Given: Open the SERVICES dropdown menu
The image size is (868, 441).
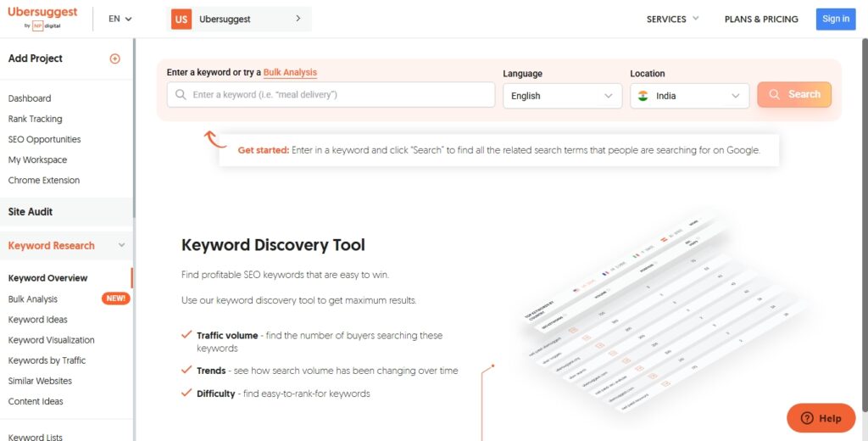Looking at the screenshot, I should 672,19.
